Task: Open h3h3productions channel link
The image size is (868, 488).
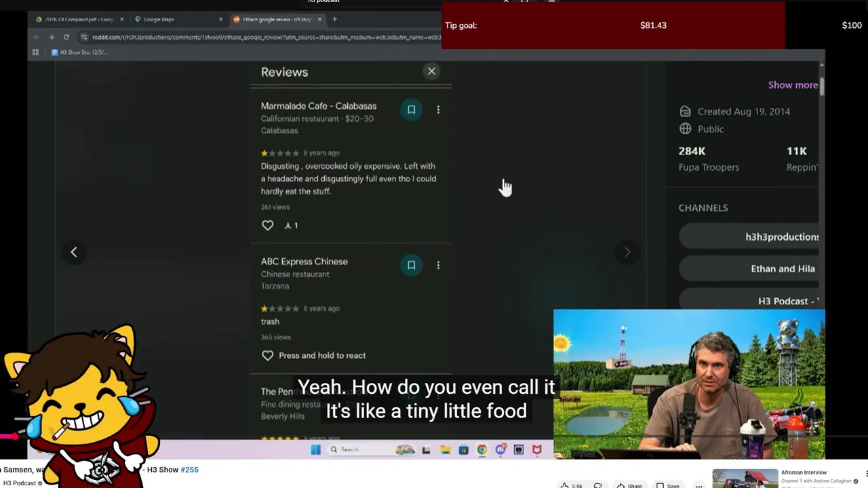Action: tap(749, 237)
